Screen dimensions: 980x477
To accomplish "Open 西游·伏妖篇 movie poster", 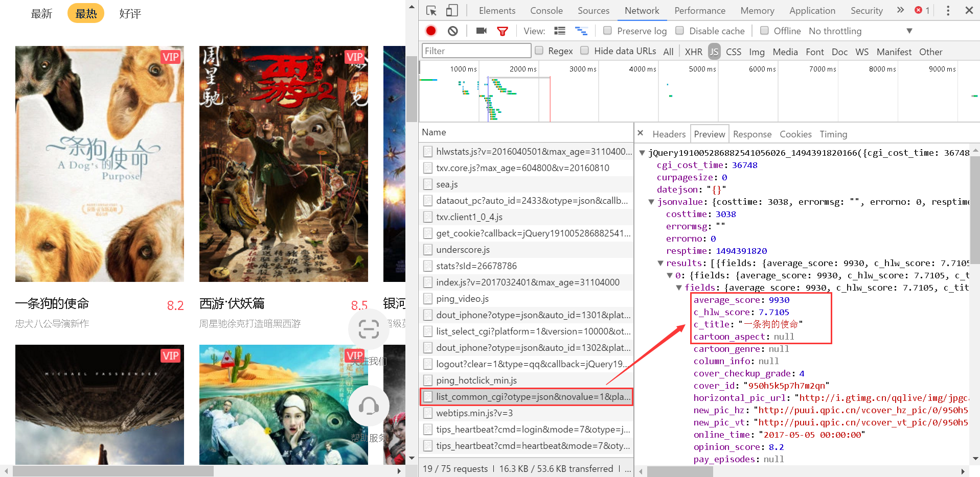I will point(284,164).
